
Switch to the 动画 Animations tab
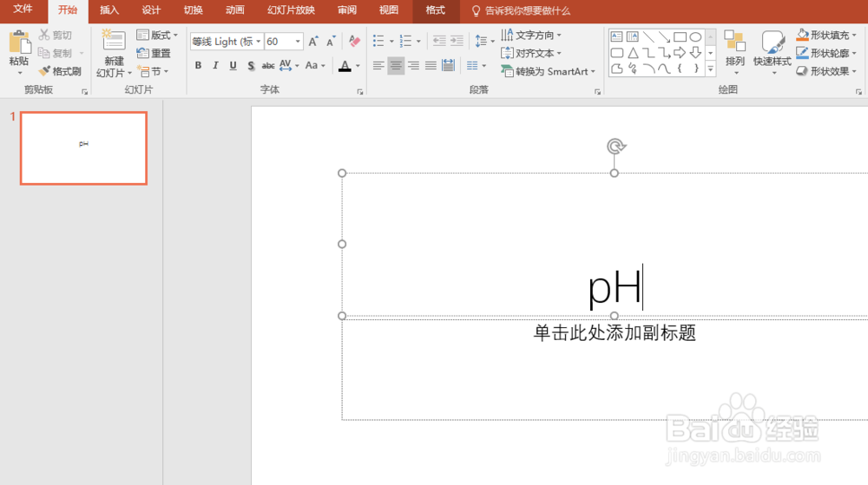pyautogui.click(x=234, y=10)
